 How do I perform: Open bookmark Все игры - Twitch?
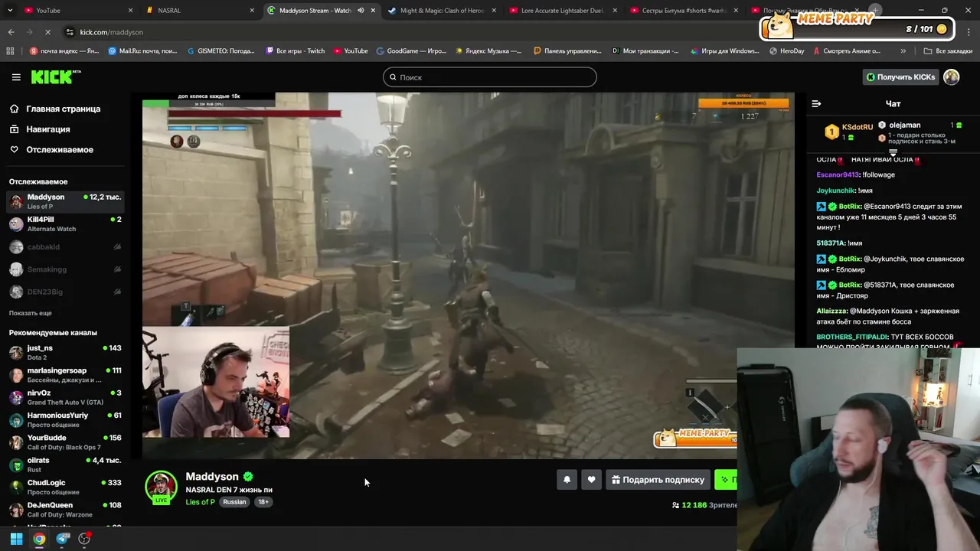pos(295,51)
